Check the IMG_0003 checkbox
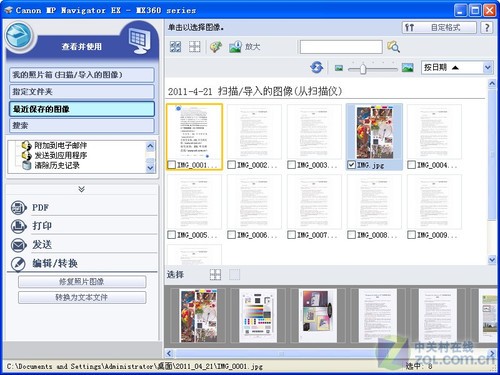The height and width of the screenshot is (375, 500). 291,165
